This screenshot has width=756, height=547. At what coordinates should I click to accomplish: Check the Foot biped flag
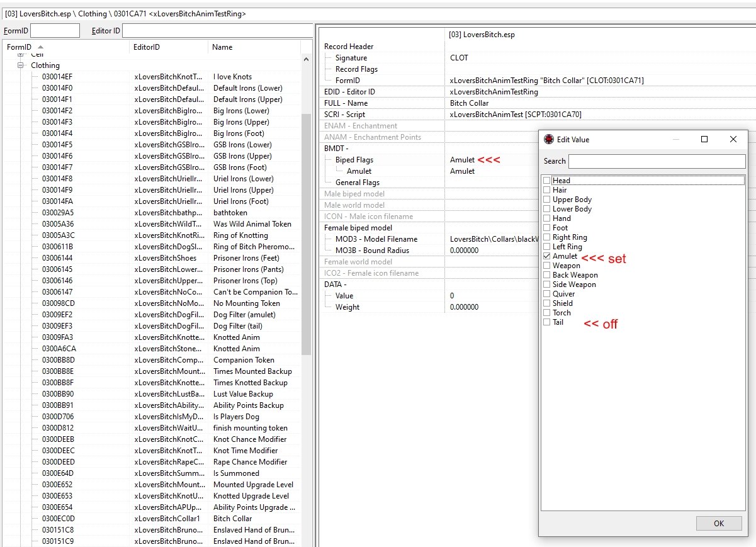point(547,228)
